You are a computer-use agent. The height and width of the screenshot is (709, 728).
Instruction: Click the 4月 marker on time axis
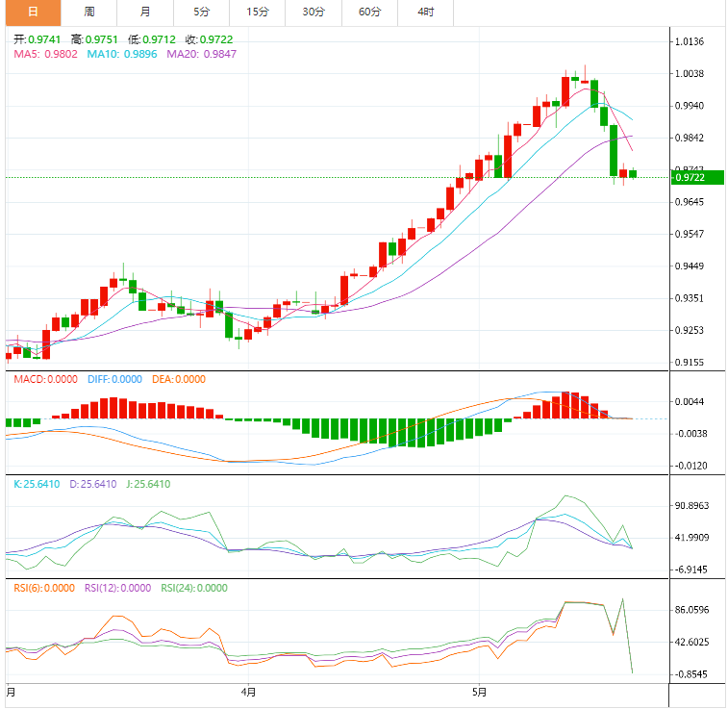tap(248, 692)
